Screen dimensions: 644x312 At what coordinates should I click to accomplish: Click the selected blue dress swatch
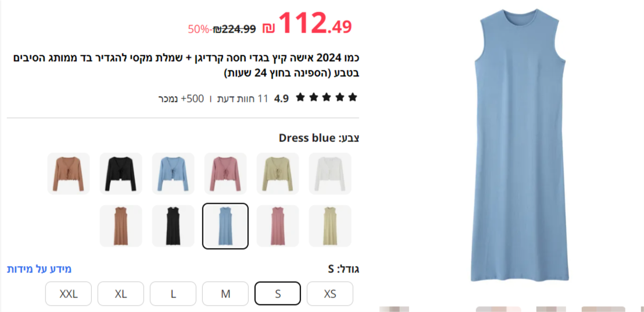coord(226,226)
